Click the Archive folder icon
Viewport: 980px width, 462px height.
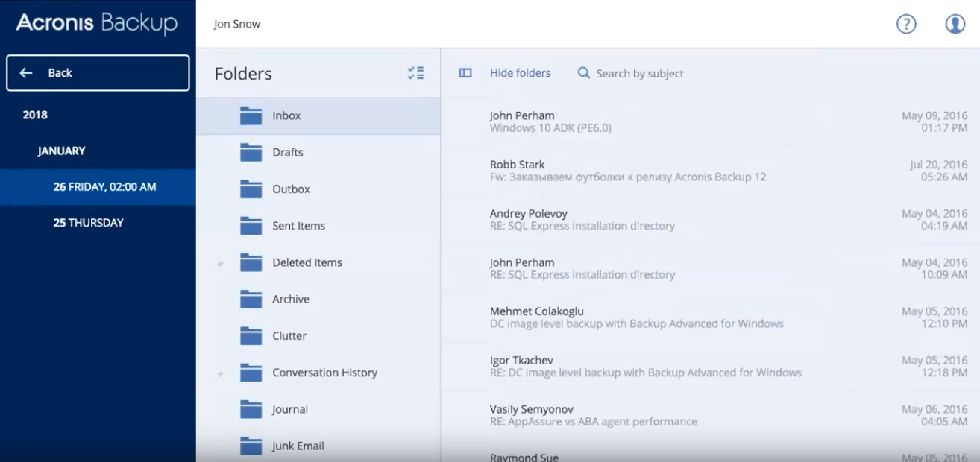[x=251, y=299]
